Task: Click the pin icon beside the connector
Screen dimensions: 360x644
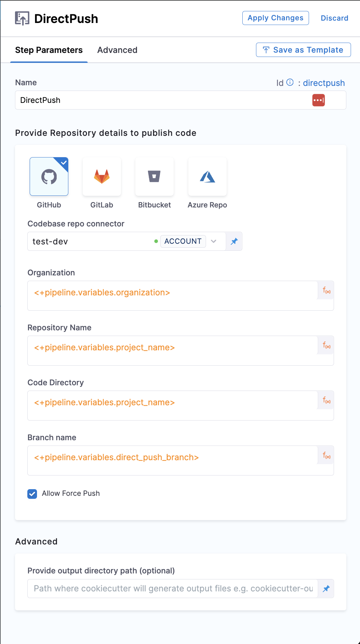Action: (234, 241)
